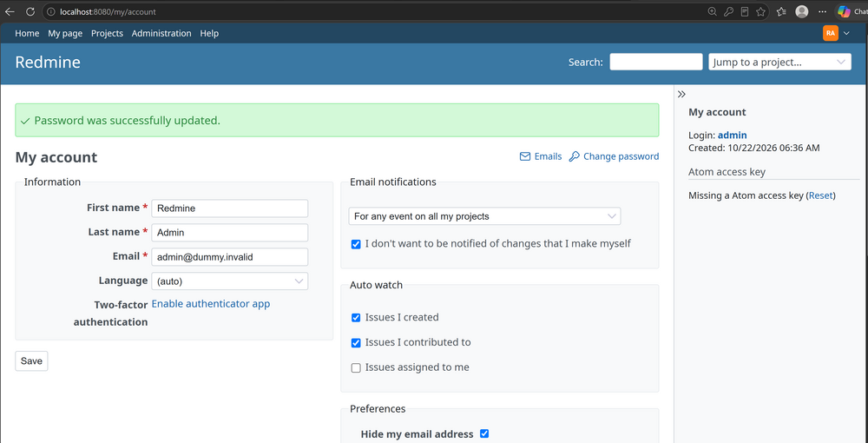Image resolution: width=868 pixels, height=443 pixels.
Task: Click the browser address bar URL
Action: (108, 11)
